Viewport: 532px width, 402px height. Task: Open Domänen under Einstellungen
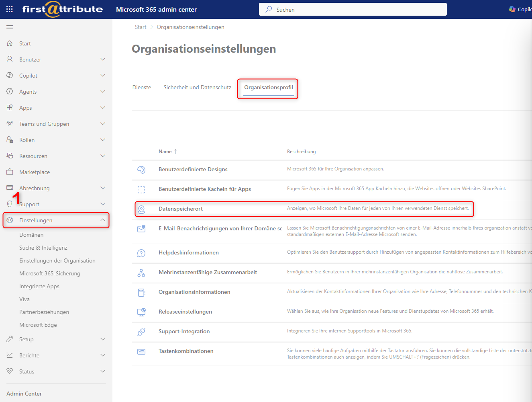tap(31, 235)
